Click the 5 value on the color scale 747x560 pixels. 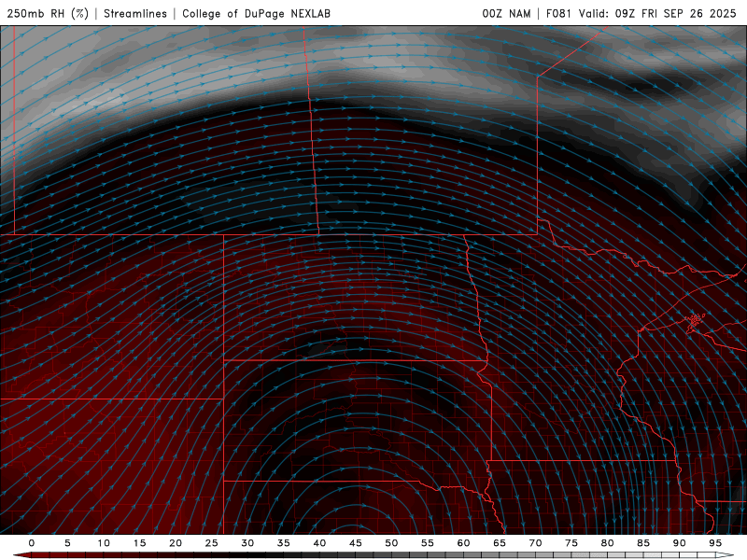click(67, 543)
